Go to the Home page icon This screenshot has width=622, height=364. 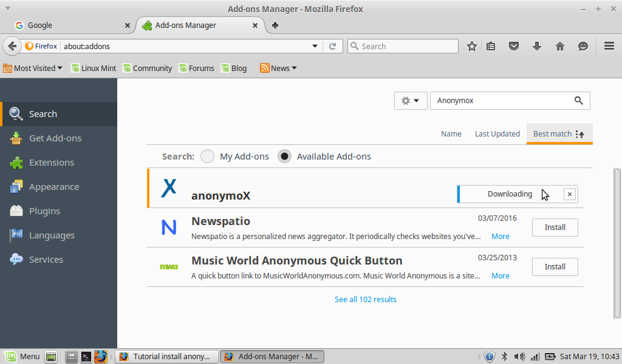tap(559, 46)
